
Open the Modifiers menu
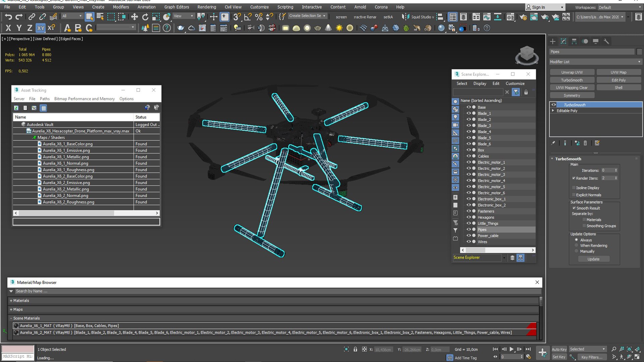pos(121,7)
